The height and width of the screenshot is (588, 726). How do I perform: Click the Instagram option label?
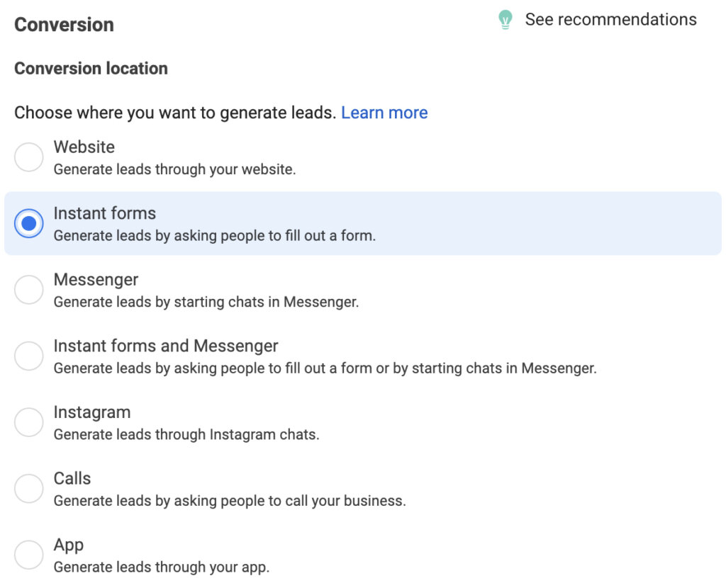(x=91, y=412)
